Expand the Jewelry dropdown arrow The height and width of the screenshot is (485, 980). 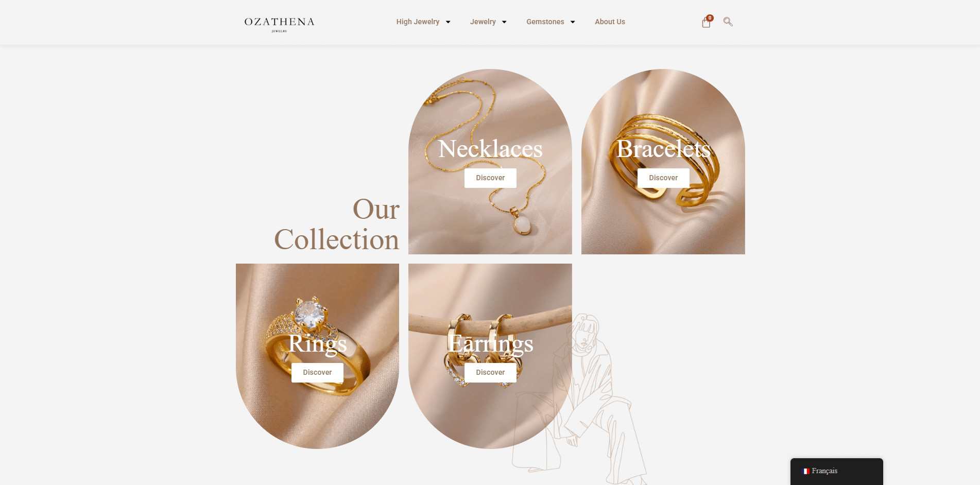pos(504,22)
